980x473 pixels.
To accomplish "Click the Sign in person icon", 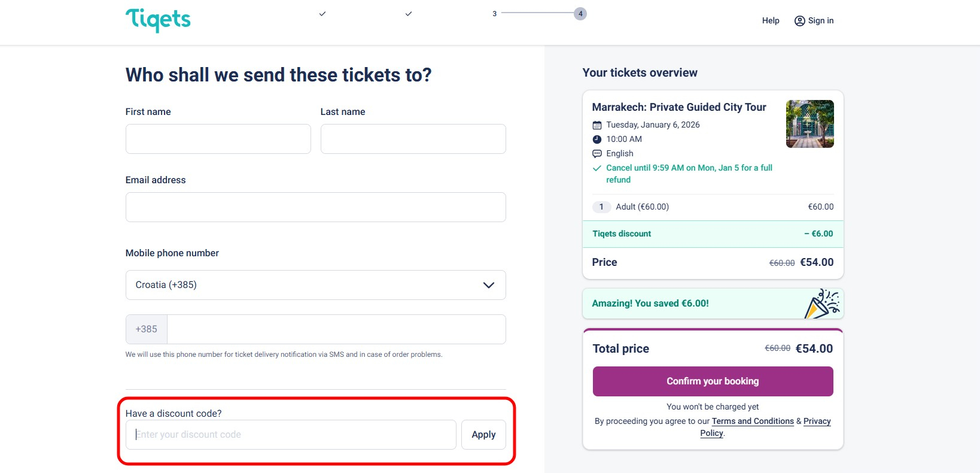I will [799, 20].
